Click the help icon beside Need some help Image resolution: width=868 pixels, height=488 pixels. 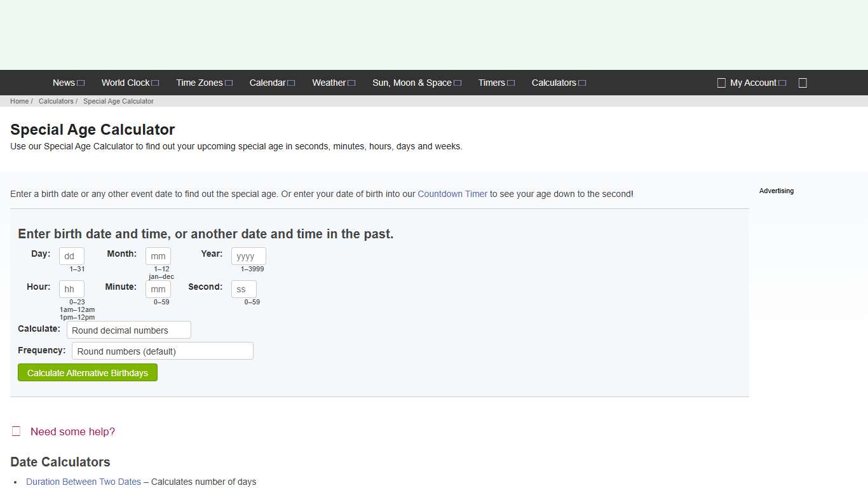16,431
